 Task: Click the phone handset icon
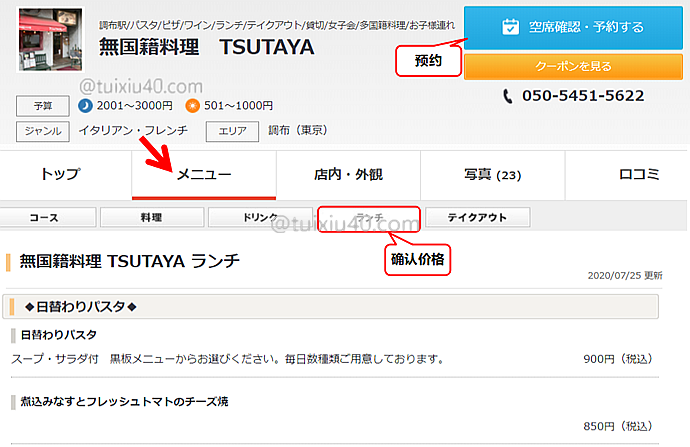click(x=507, y=96)
